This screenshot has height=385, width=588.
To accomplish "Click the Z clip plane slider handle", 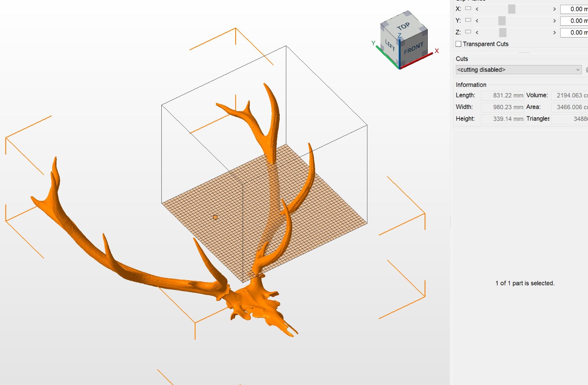I will point(503,32).
